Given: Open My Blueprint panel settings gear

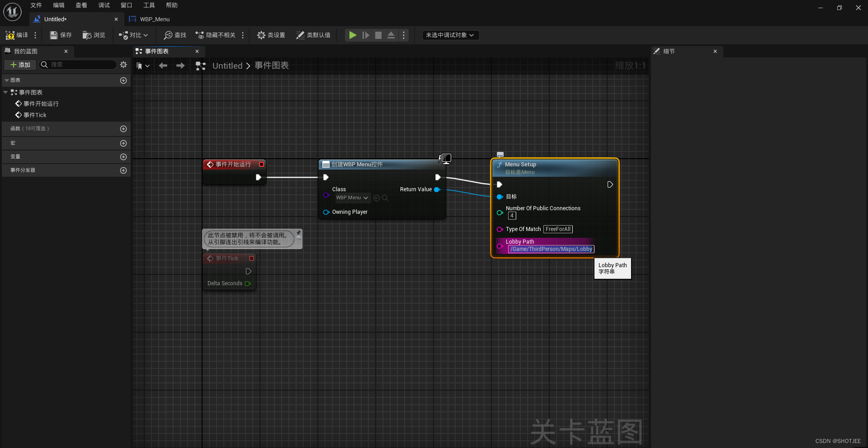Looking at the screenshot, I should (123, 65).
